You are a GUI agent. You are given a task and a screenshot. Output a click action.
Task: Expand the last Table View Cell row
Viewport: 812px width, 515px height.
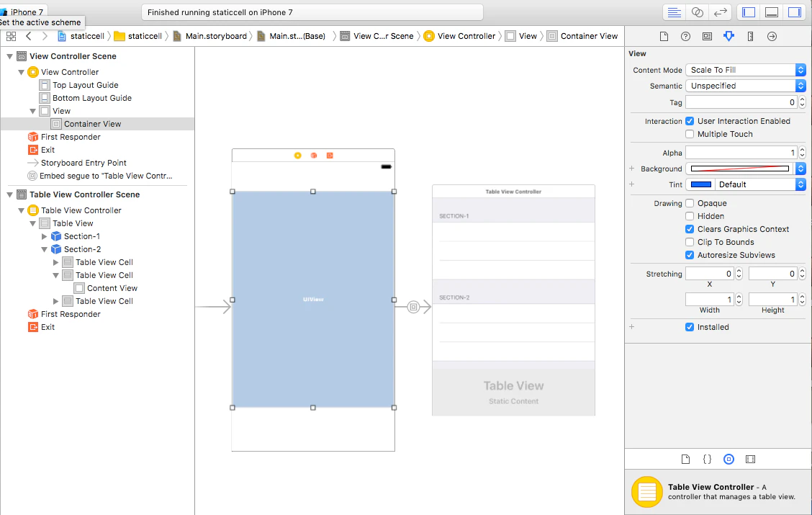point(56,301)
